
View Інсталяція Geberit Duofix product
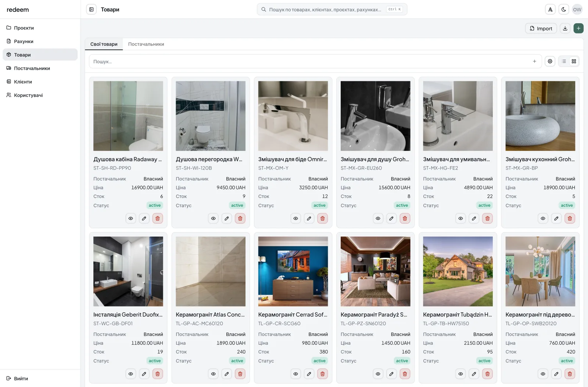(x=130, y=374)
